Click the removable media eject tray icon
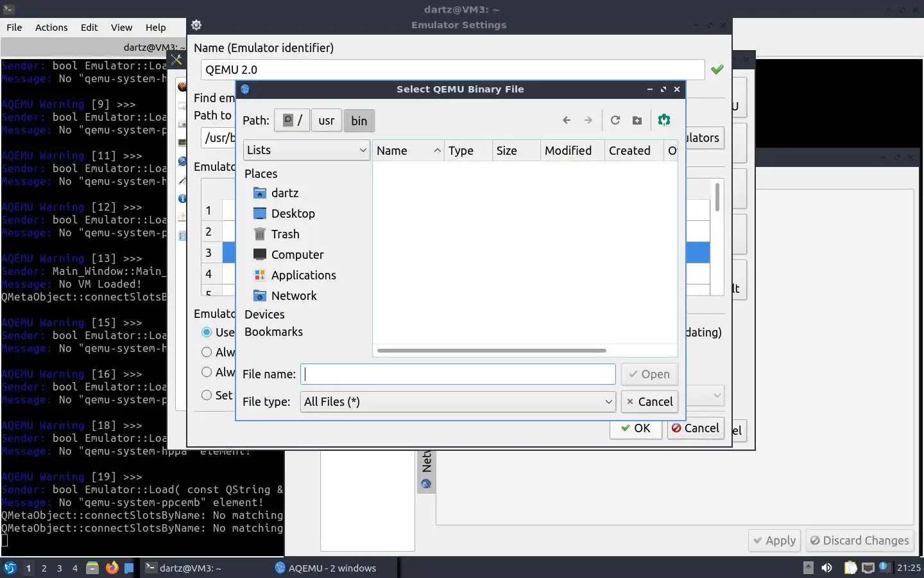The width and height of the screenshot is (924, 578). point(809,568)
